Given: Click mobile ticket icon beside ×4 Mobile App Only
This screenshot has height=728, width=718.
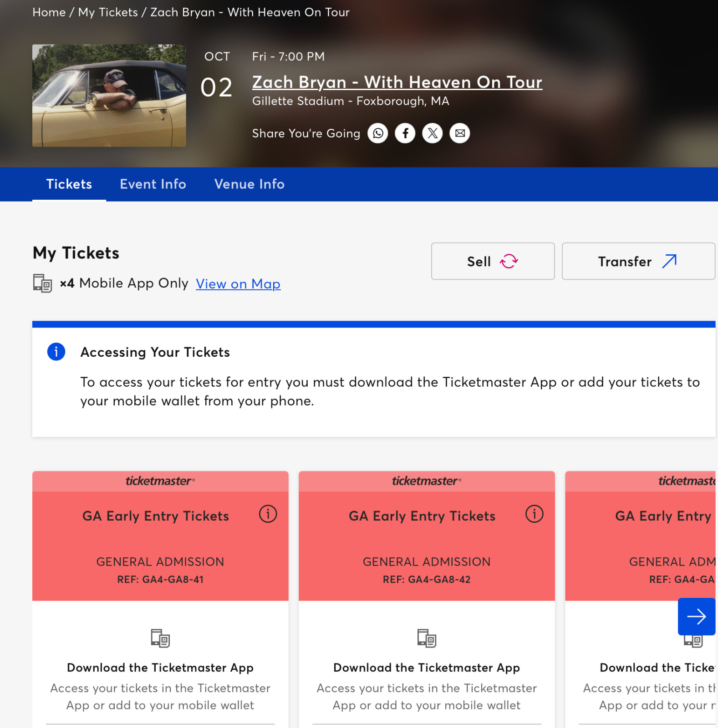Looking at the screenshot, I should (42, 283).
